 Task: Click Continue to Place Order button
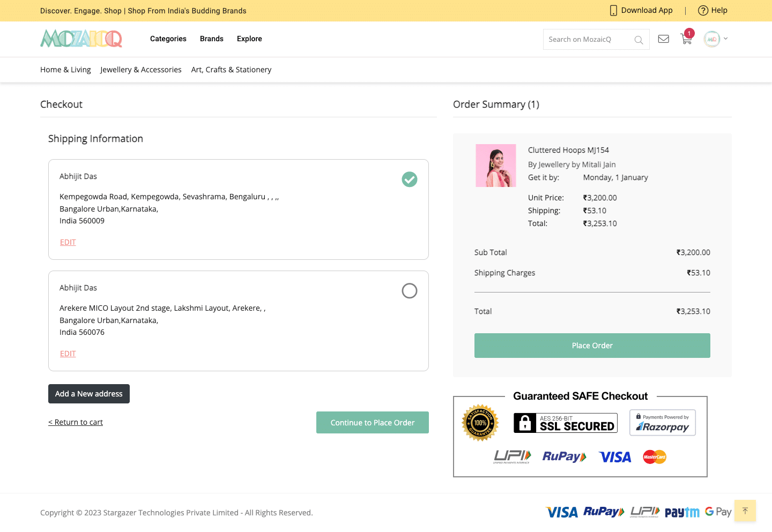pyautogui.click(x=373, y=423)
